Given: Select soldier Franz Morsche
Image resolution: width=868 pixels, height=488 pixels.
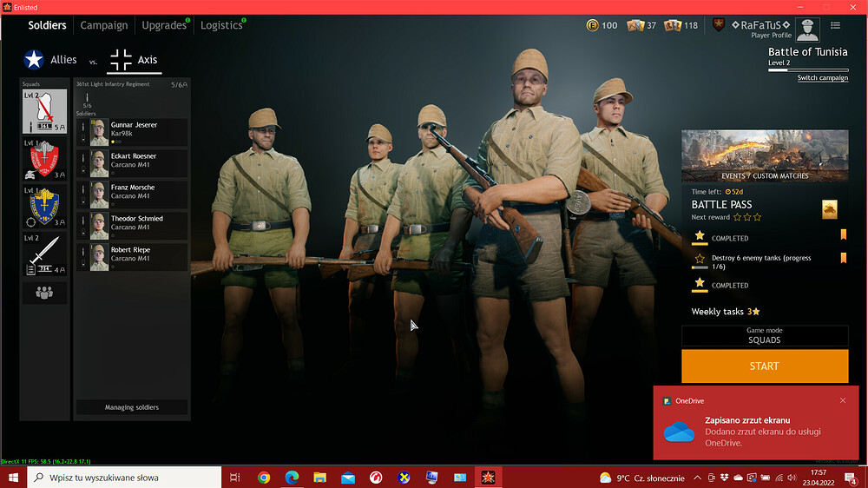Looking at the screenshot, I should click(x=132, y=195).
